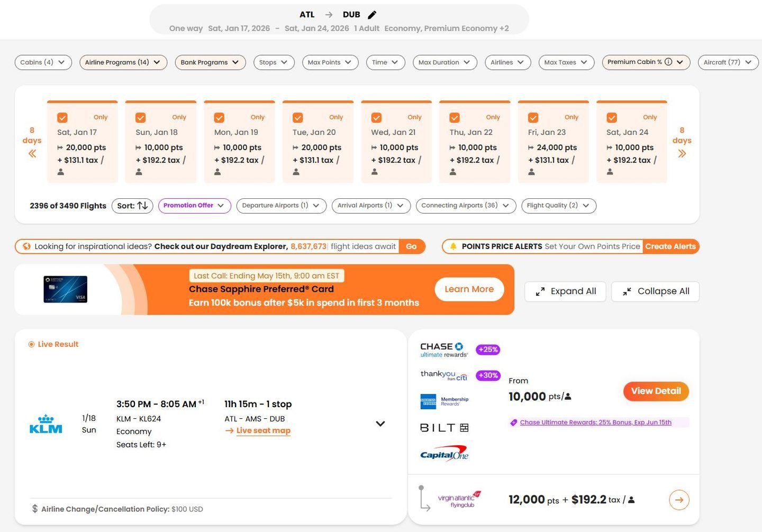
Task: Open the Max Points filter dropdown
Action: pyautogui.click(x=330, y=62)
